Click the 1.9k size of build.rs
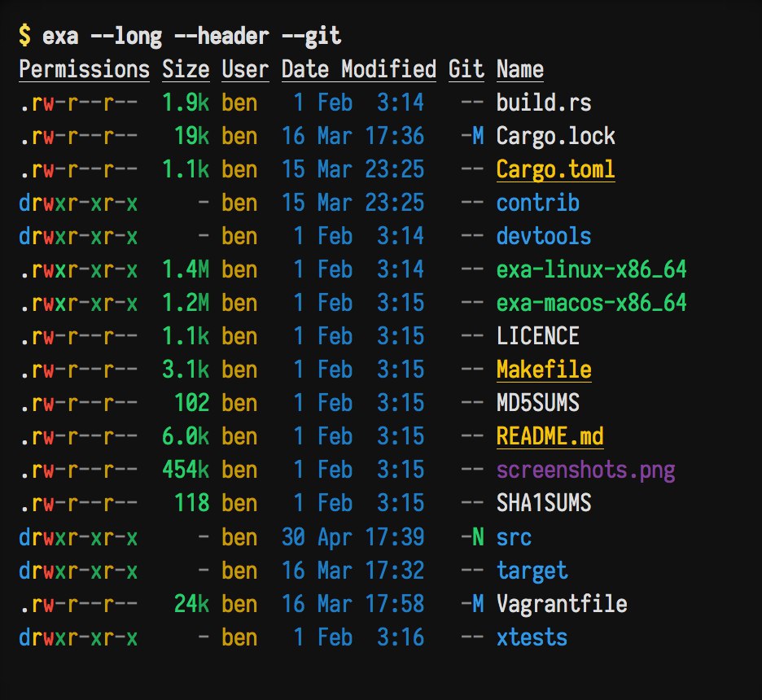762x700 pixels. point(186,103)
